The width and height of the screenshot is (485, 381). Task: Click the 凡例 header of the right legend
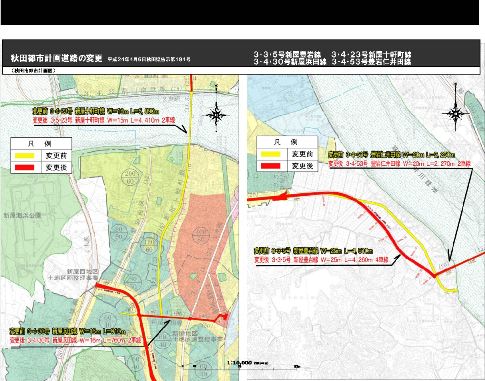tap(286, 142)
